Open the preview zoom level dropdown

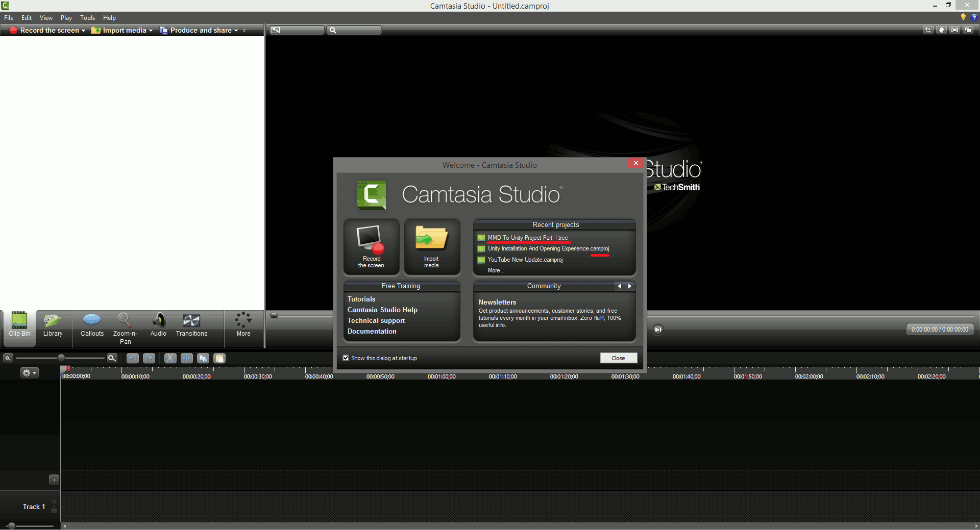(x=354, y=30)
